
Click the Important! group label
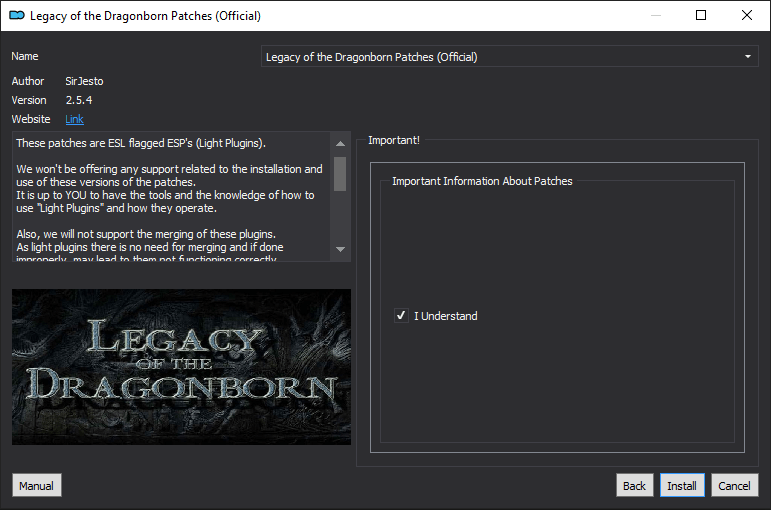(x=394, y=140)
